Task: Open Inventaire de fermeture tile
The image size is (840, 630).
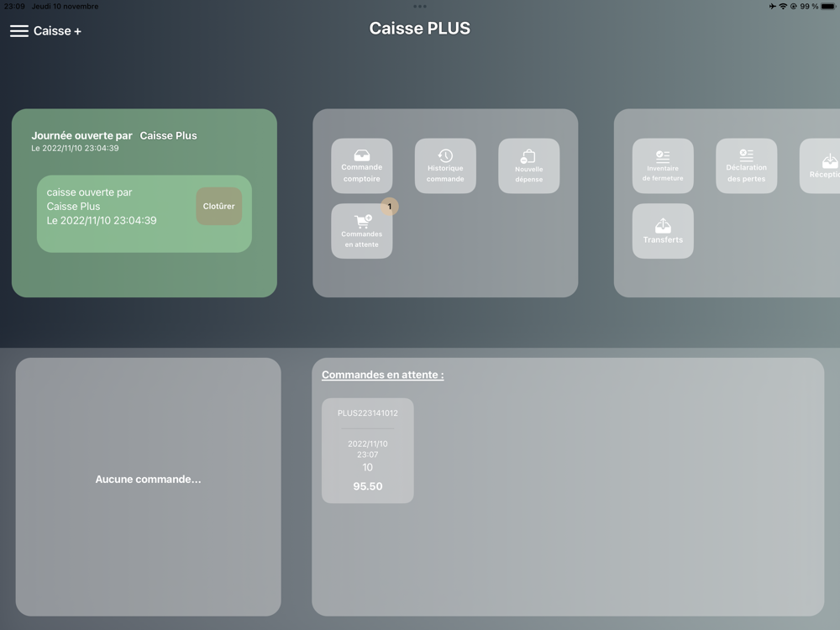Action: (663, 166)
